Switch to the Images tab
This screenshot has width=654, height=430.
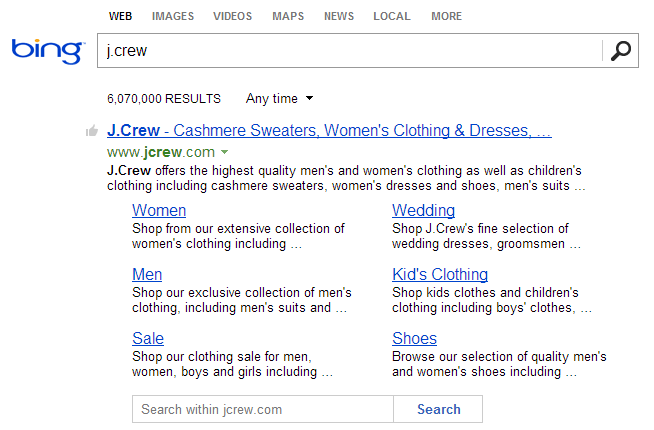pos(173,16)
